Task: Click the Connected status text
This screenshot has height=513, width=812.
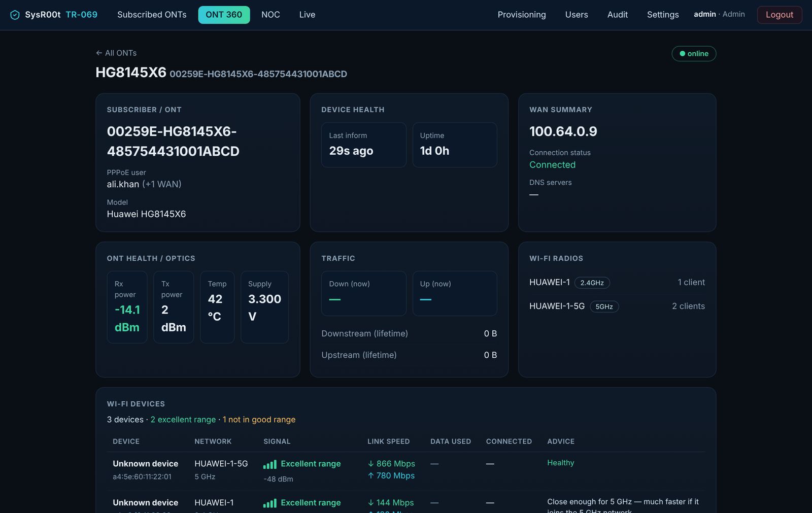Action: tap(552, 165)
